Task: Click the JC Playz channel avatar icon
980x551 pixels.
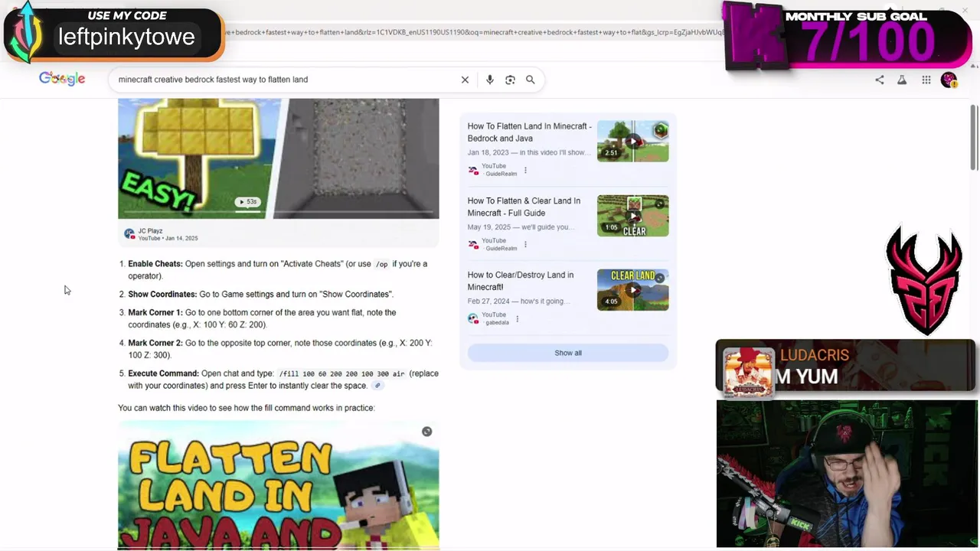Action: (129, 234)
